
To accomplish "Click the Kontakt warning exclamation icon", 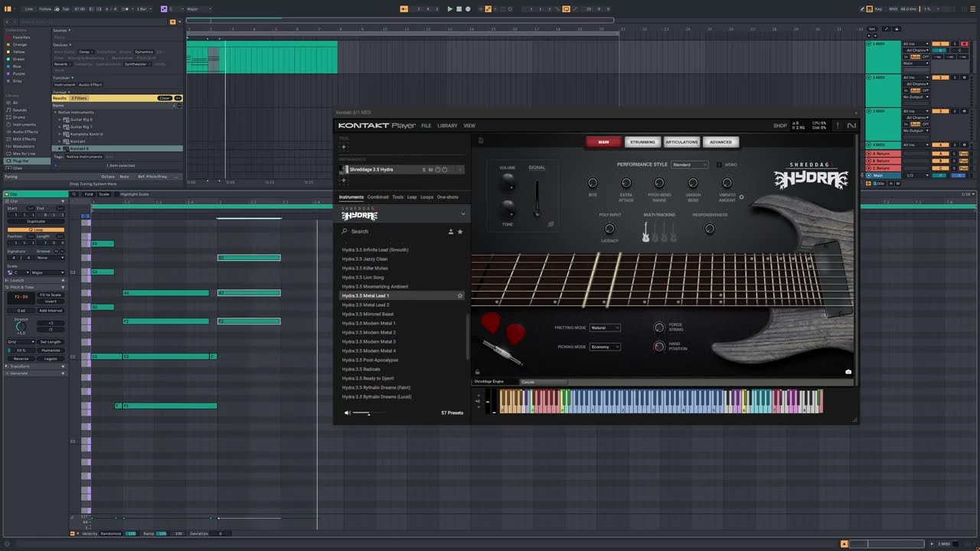I will point(838,126).
